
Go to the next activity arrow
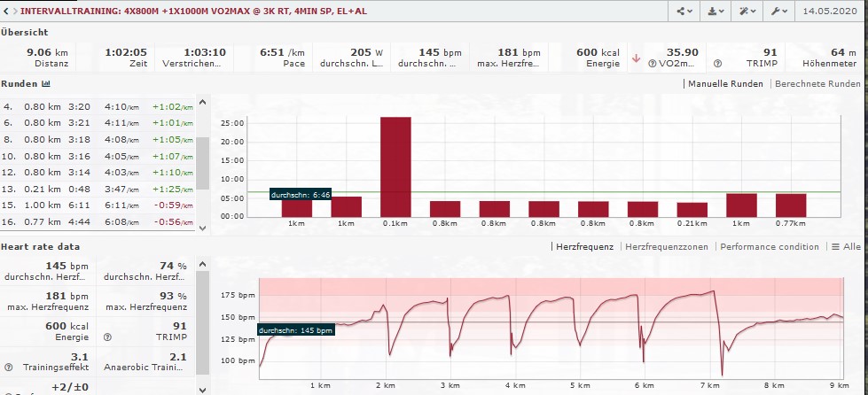tap(13, 12)
